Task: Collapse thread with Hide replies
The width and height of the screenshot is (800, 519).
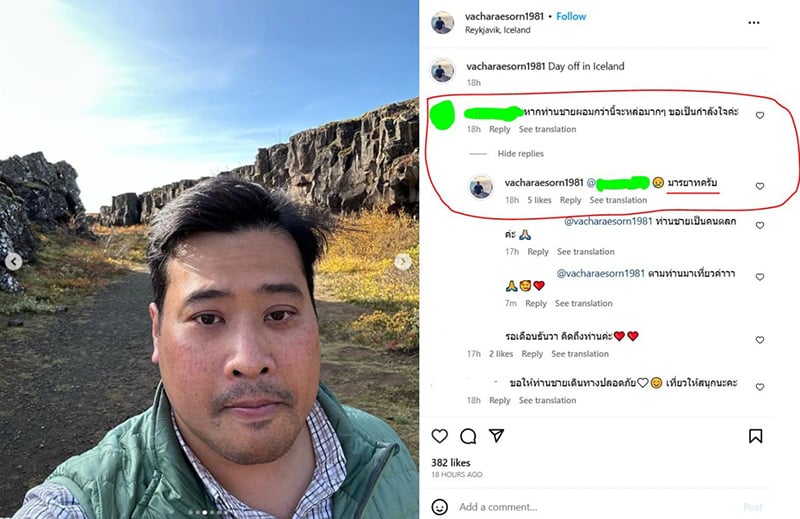Action: (x=520, y=154)
